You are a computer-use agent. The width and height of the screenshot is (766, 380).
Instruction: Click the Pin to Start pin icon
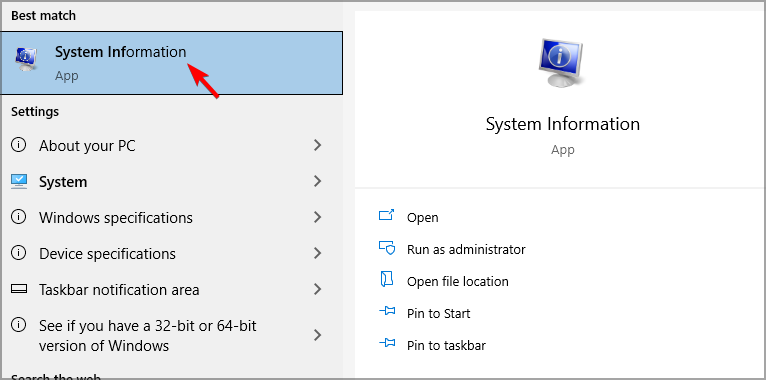(x=386, y=312)
